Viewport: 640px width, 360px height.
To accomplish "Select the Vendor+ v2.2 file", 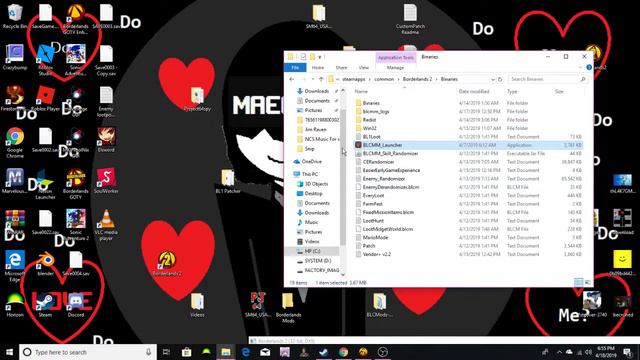I will point(468,254).
